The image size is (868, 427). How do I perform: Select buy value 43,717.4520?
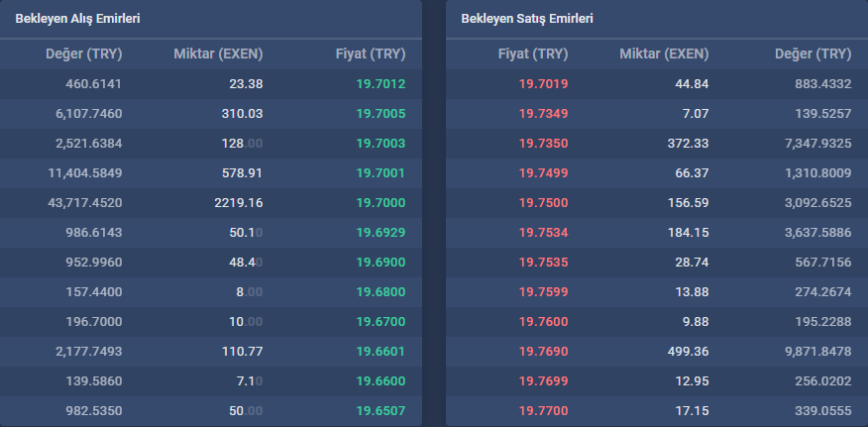tap(85, 203)
